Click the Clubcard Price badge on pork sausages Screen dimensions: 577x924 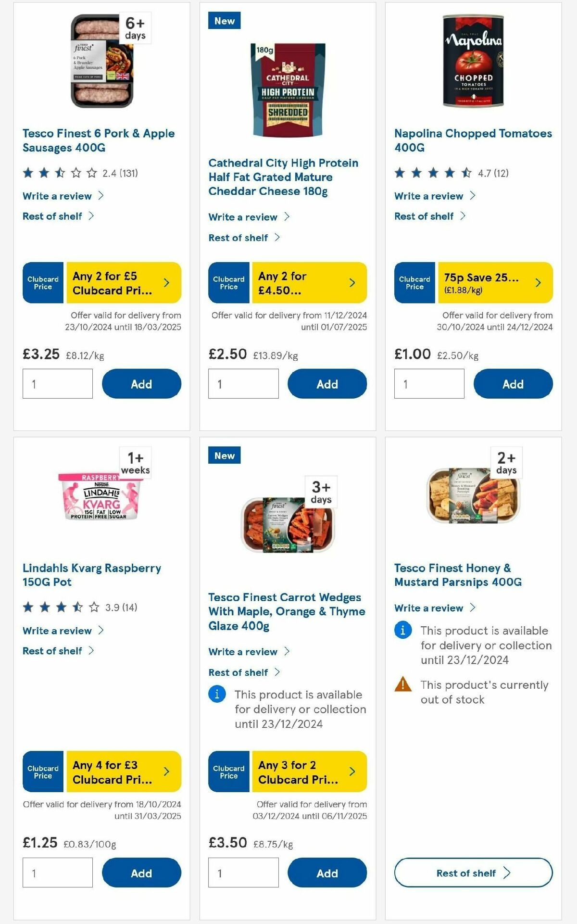[42, 283]
